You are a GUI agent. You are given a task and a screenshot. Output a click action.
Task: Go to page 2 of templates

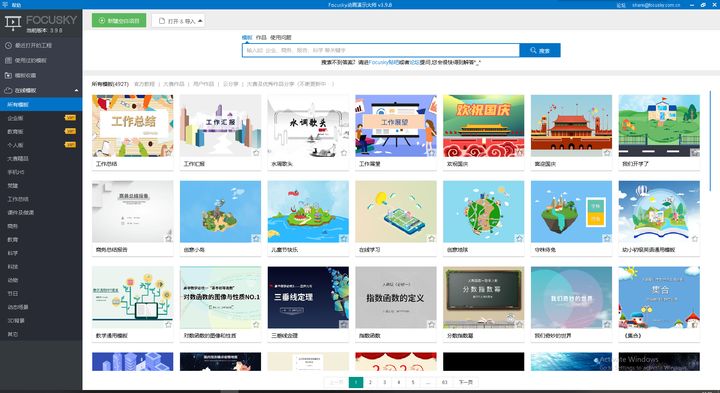point(370,382)
